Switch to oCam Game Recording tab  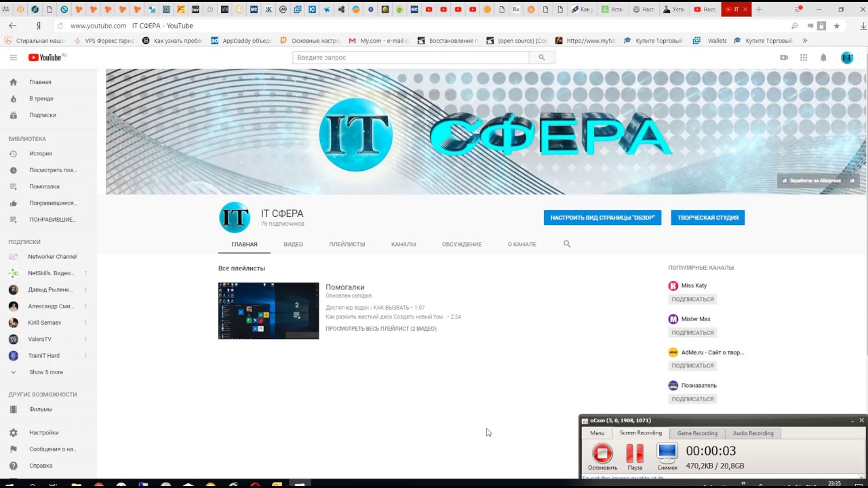pyautogui.click(x=697, y=433)
